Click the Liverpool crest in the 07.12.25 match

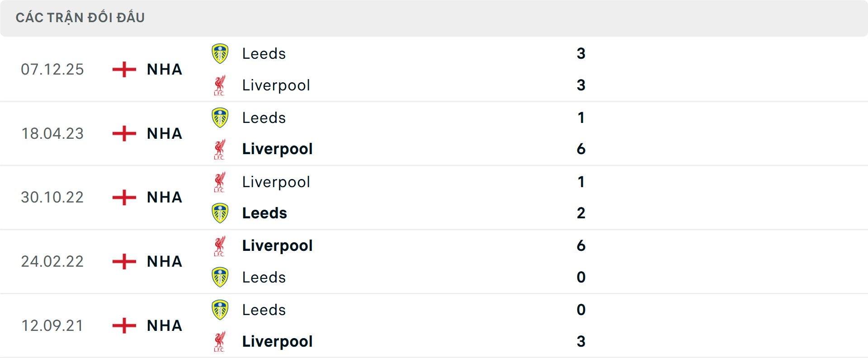220,85
